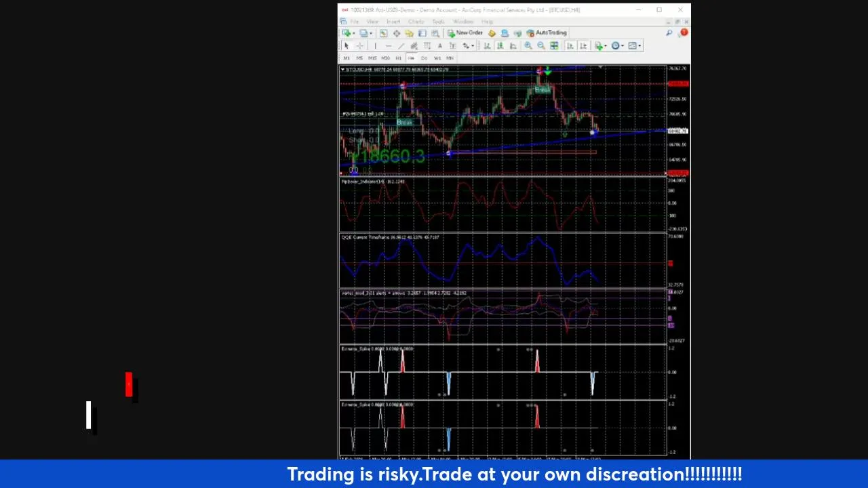Select the H1 timeframe button

pos(398,58)
